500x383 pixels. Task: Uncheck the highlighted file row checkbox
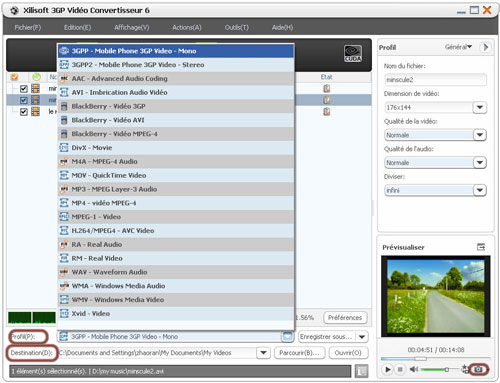[x=24, y=100]
